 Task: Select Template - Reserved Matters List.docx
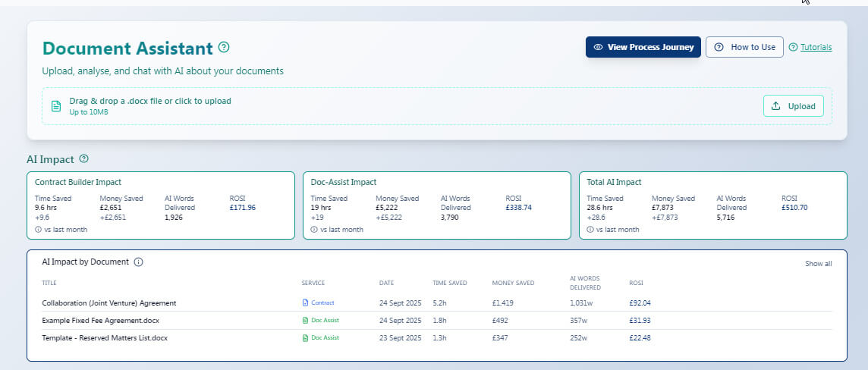[x=105, y=338]
